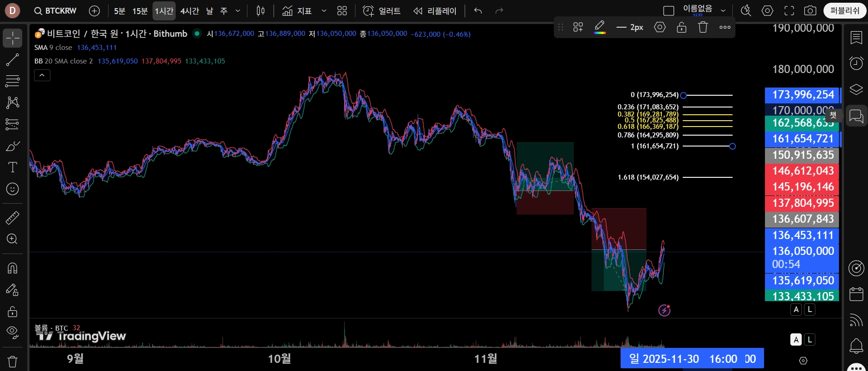Create an alert with 얼러트
Viewport: 868px width, 371px height.
pyautogui.click(x=382, y=11)
